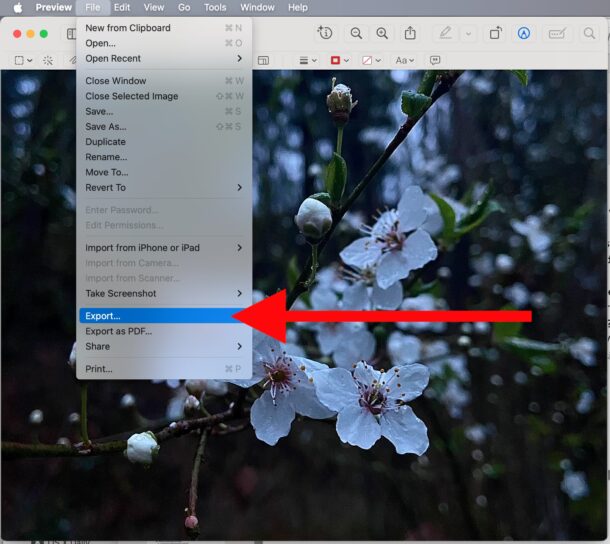Open the selection tools dropdown

[22, 60]
